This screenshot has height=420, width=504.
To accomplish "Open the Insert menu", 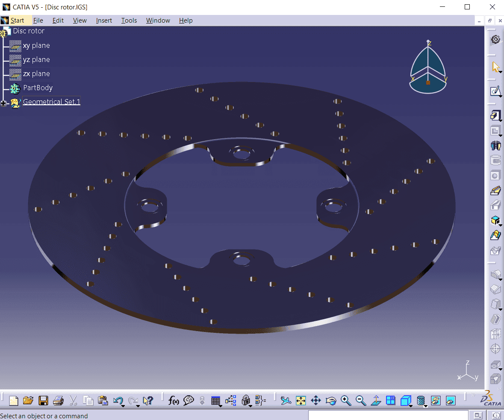I will click(104, 21).
